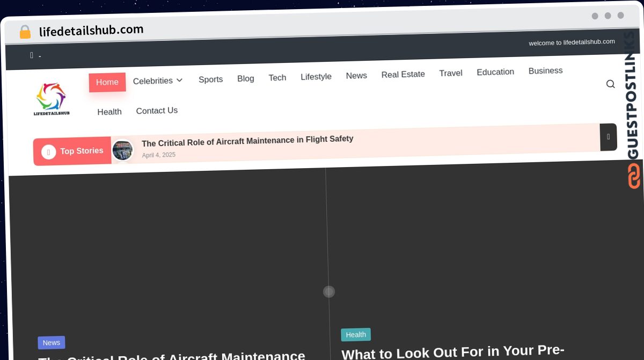The height and width of the screenshot is (360, 644).
Task: Click the Top Stories lightning icon
Action: [x=49, y=152]
